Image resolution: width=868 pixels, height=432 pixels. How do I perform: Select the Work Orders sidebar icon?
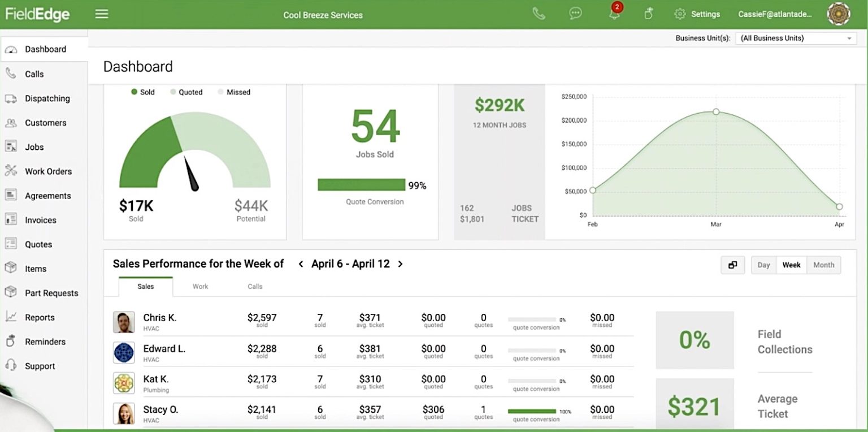(12, 171)
